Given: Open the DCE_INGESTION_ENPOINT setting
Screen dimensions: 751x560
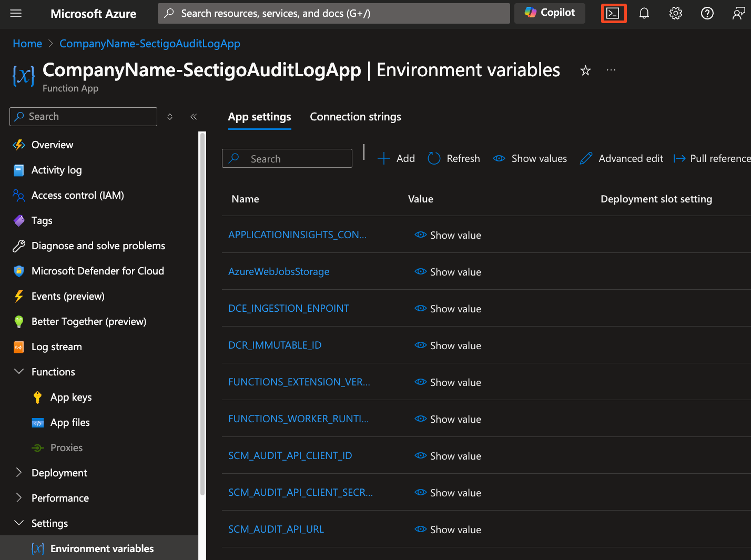Looking at the screenshot, I should click(289, 308).
